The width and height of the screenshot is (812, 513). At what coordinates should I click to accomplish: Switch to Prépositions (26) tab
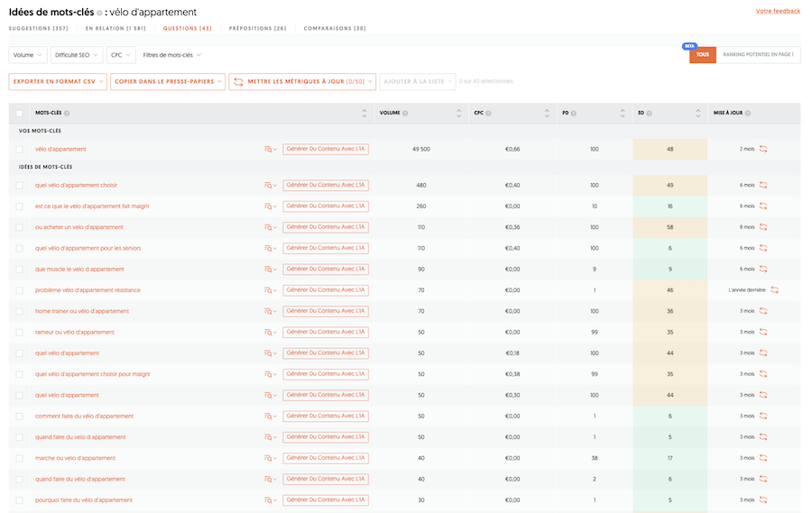tap(257, 29)
